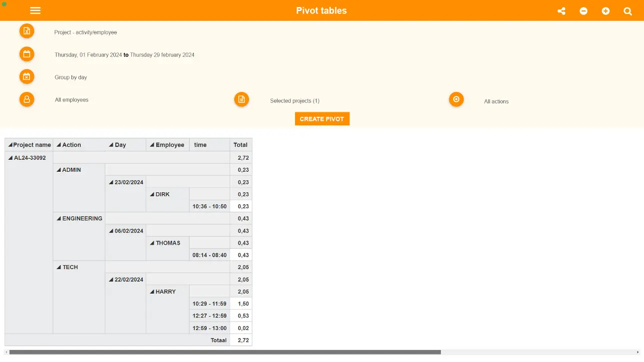Click the 'time' column header
The image size is (644, 362).
tap(210, 145)
